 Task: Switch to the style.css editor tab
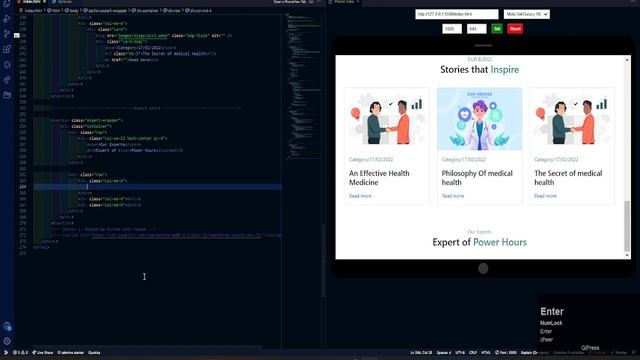pos(62,2)
